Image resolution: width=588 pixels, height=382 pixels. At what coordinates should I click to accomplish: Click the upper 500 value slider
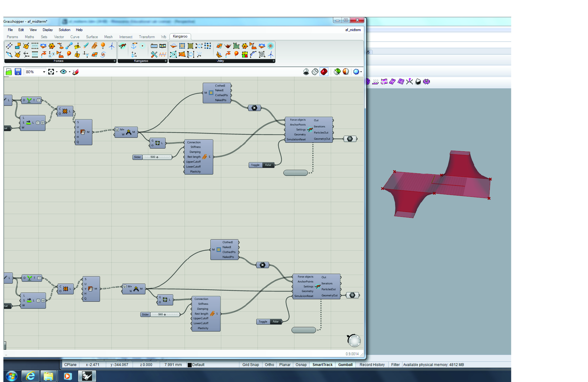click(157, 157)
